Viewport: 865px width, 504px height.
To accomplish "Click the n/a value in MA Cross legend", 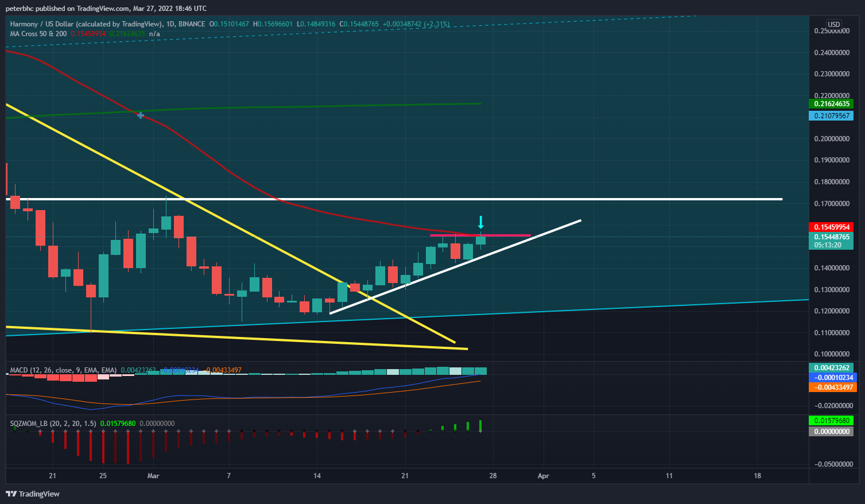I will (x=154, y=34).
